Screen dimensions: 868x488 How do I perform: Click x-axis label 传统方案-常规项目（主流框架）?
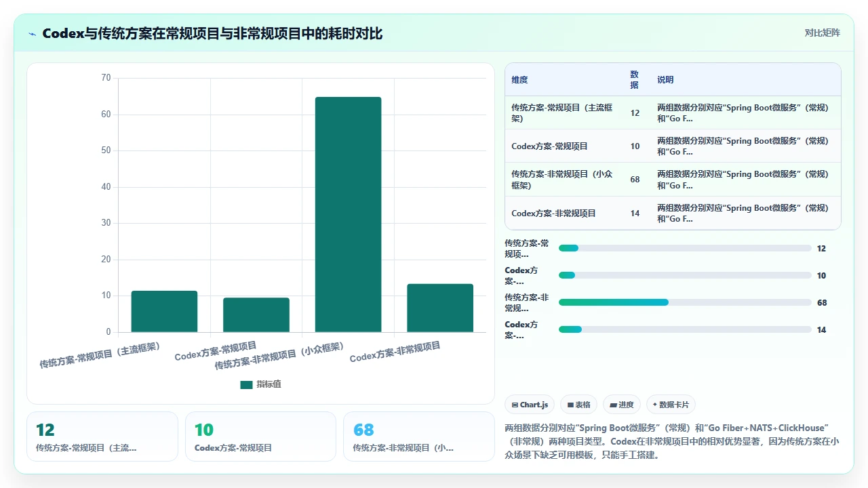point(100,354)
